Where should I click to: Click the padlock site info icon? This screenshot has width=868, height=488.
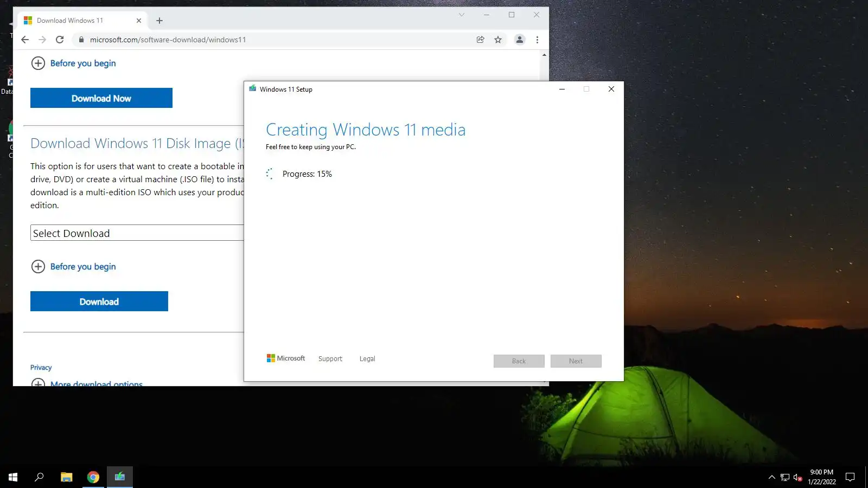(81, 40)
